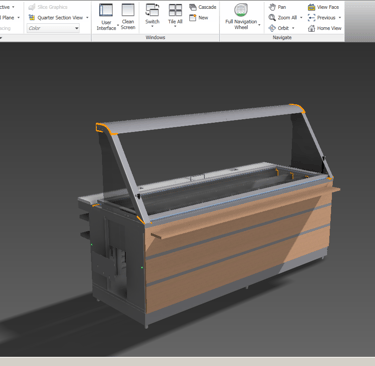This screenshot has height=366, width=375.
Task: Cascade the open windows
Action: (203, 7)
